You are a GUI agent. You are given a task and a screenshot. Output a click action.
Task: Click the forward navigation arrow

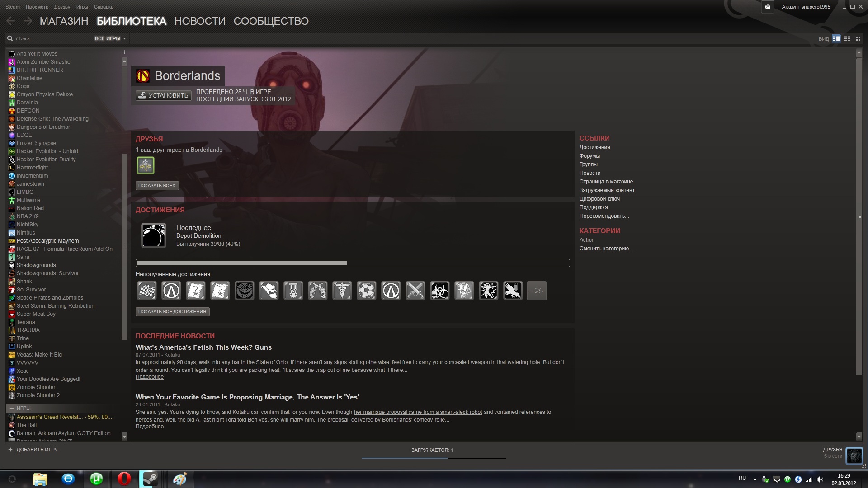[28, 21]
